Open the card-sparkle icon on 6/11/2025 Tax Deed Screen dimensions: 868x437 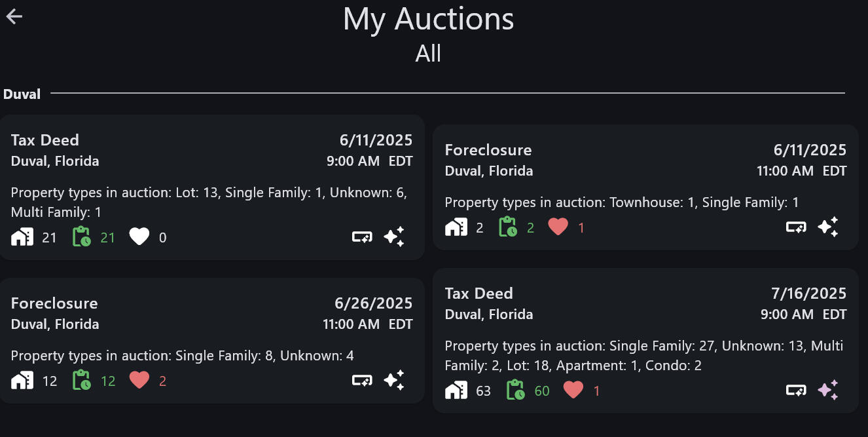coord(362,237)
